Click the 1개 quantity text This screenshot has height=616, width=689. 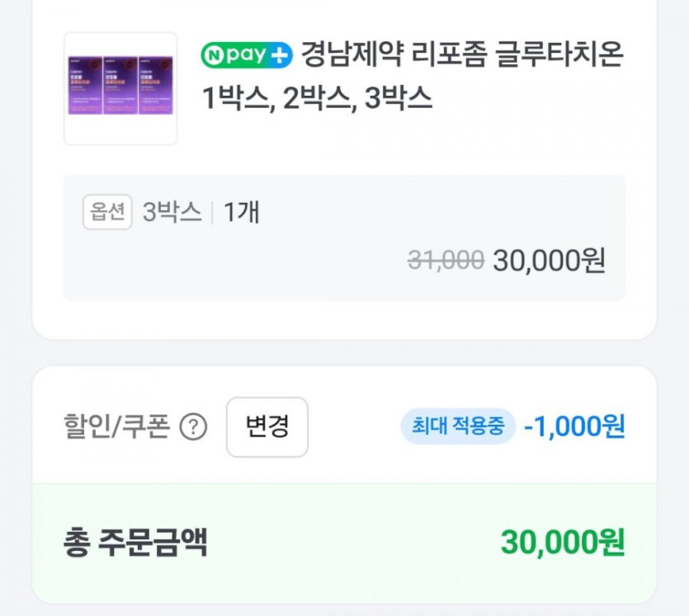(x=242, y=213)
